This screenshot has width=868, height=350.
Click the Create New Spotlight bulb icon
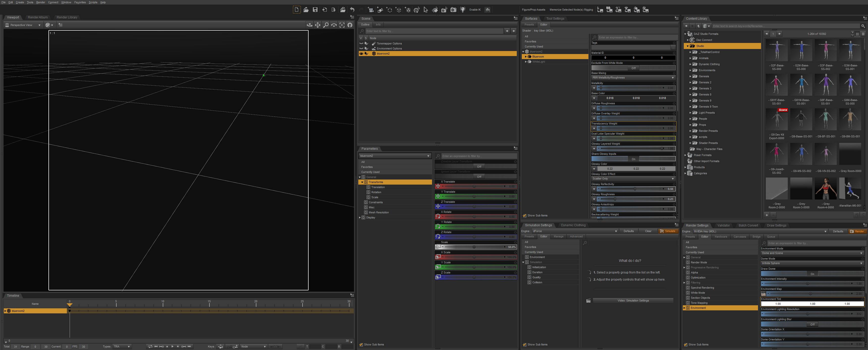(463, 10)
